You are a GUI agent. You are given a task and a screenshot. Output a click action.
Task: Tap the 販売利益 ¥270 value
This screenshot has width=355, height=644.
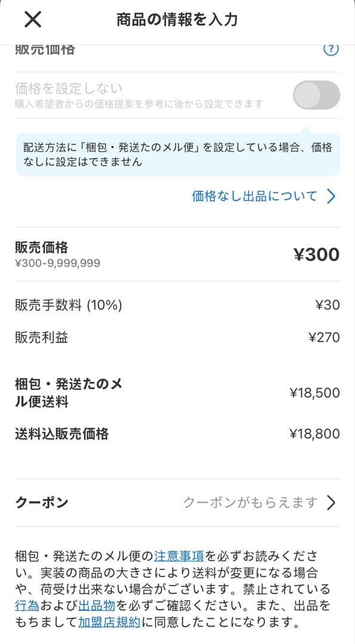click(x=323, y=337)
